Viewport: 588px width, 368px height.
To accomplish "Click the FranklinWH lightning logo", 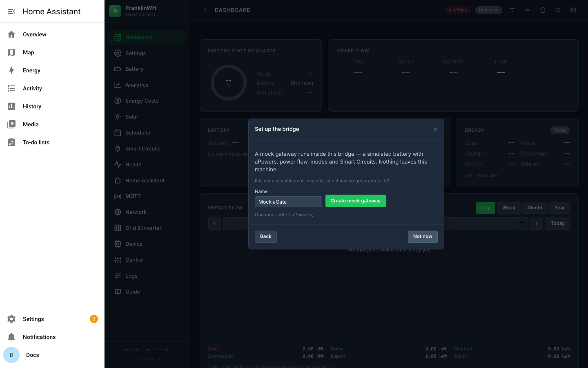I will pos(115,11).
